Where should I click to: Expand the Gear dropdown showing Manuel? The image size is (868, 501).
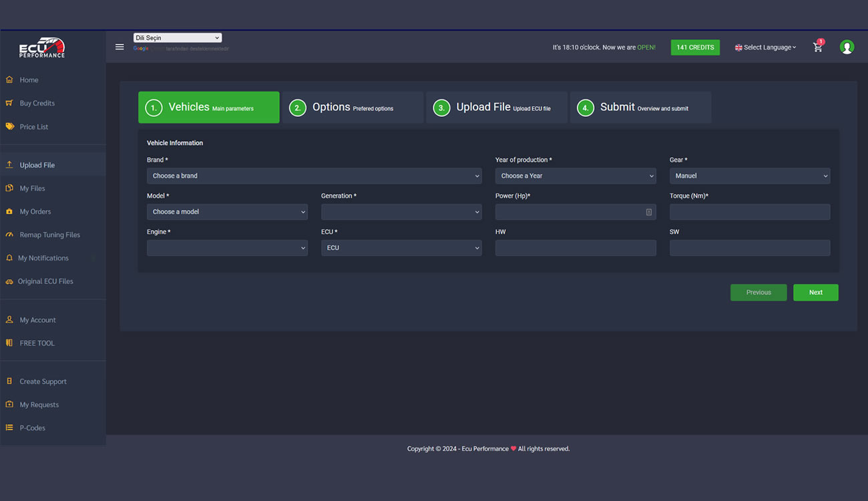(x=750, y=176)
